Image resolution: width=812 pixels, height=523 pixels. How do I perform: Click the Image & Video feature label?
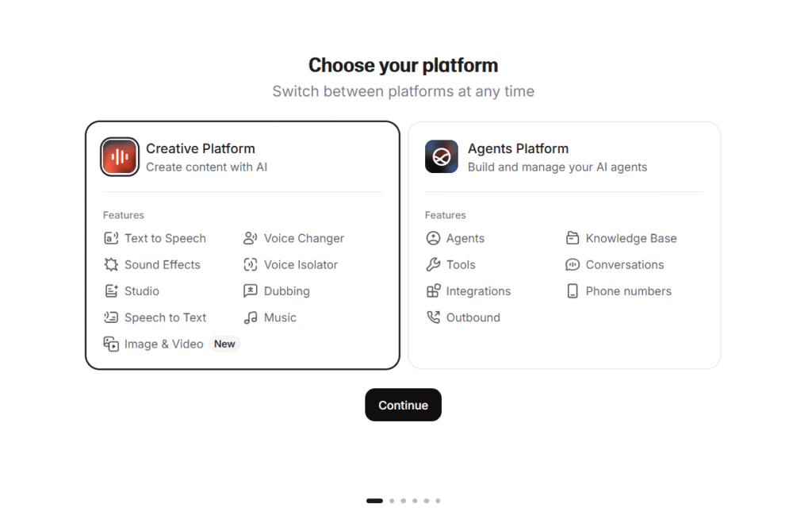coord(164,344)
